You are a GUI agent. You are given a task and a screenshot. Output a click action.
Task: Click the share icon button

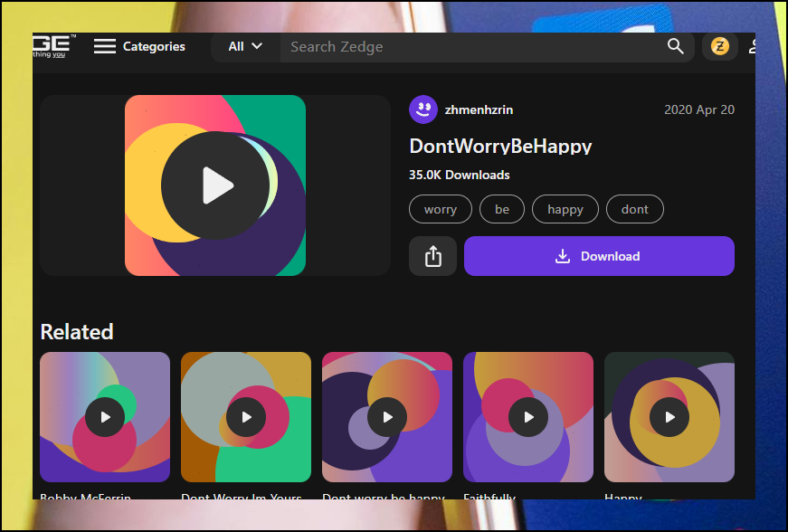[432, 256]
